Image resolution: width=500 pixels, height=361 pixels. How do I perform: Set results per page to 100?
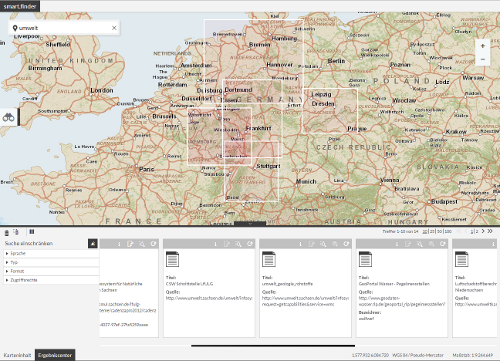click(448, 231)
